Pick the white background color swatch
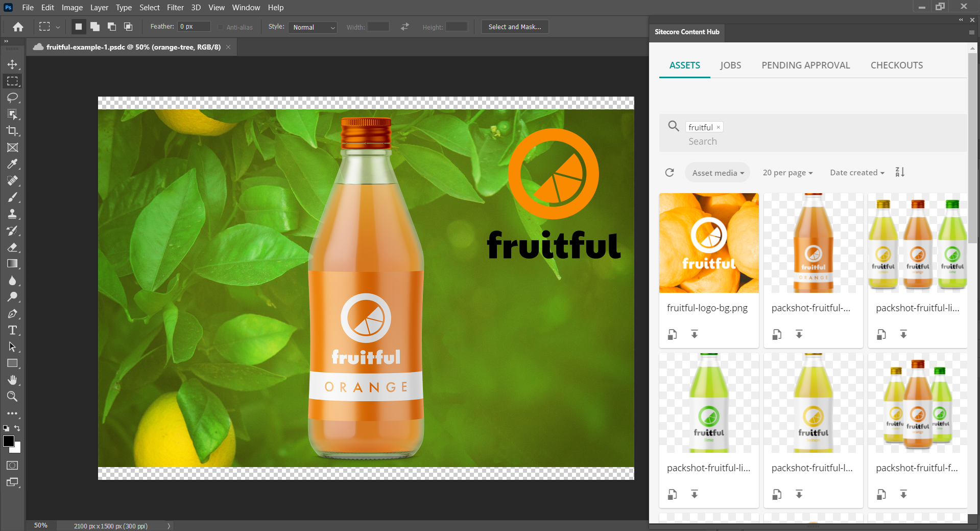980x531 pixels. click(x=18, y=449)
